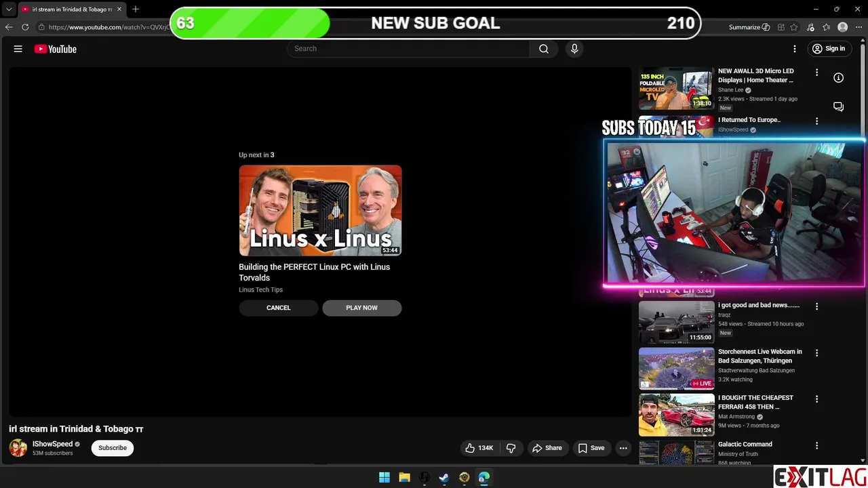868x488 pixels.
Task: Go to YouTube home via logo
Action: pyautogui.click(x=56, y=49)
